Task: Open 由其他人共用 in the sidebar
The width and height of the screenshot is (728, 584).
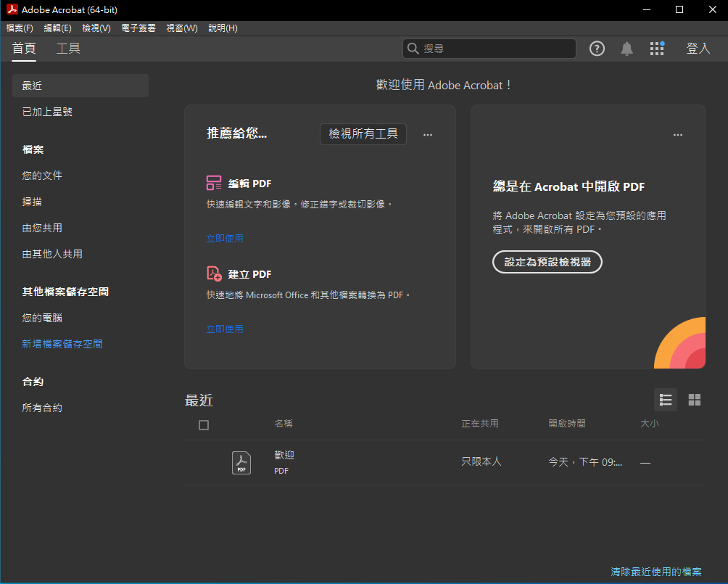Action: click(x=52, y=254)
